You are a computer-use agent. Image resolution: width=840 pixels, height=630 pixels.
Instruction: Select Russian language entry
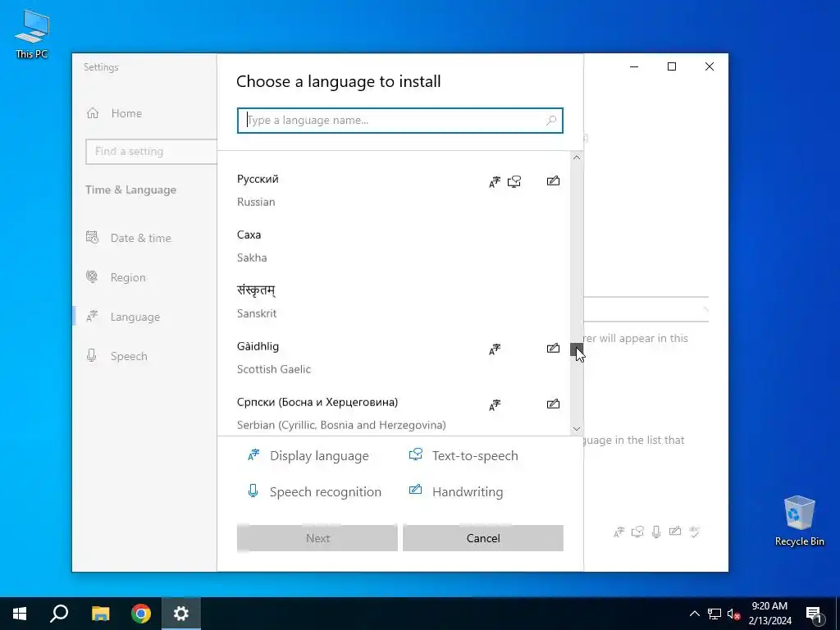pos(394,190)
